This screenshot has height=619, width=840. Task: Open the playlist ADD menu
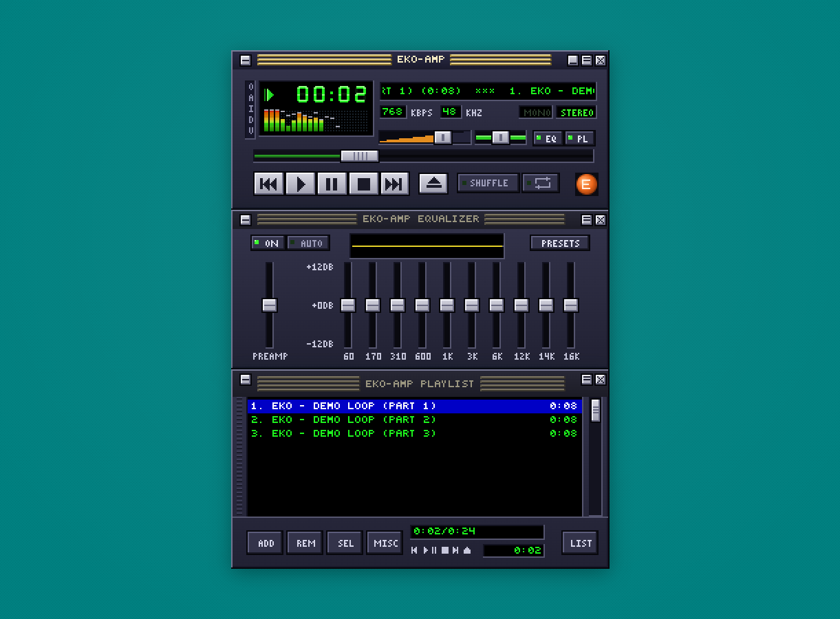266,543
